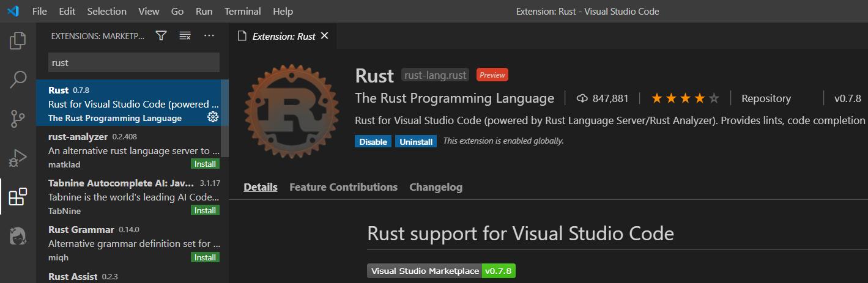Select Rust 0.7.8 in extensions list

coord(132,103)
